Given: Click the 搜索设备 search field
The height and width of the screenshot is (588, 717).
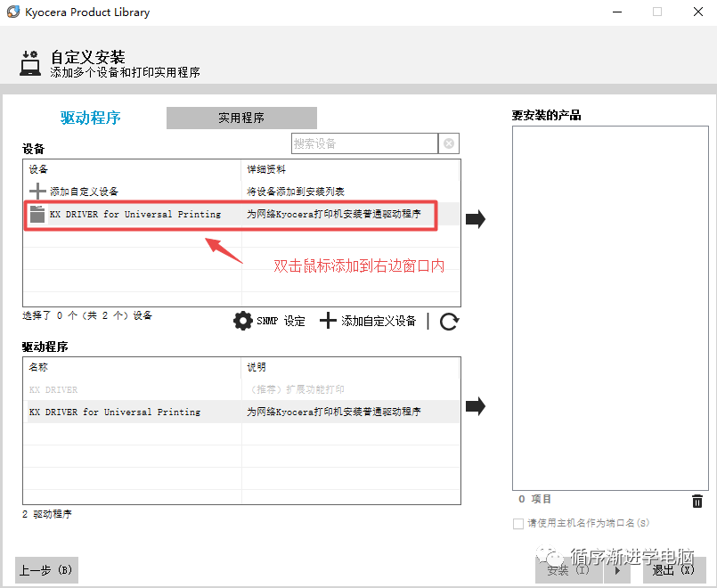Looking at the screenshot, I should pyautogui.click(x=364, y=143).
